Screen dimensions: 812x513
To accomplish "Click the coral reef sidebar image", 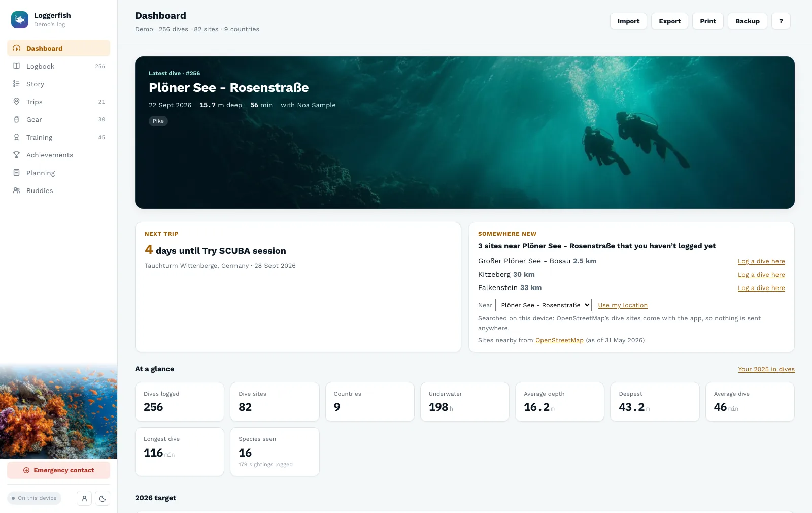I will (59, 411).
